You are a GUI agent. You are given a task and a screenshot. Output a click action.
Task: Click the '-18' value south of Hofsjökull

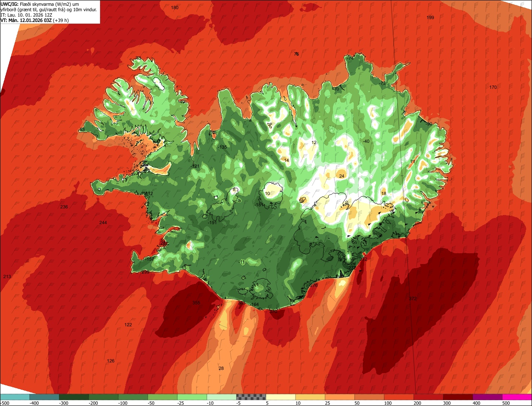[x=258, y=205]
